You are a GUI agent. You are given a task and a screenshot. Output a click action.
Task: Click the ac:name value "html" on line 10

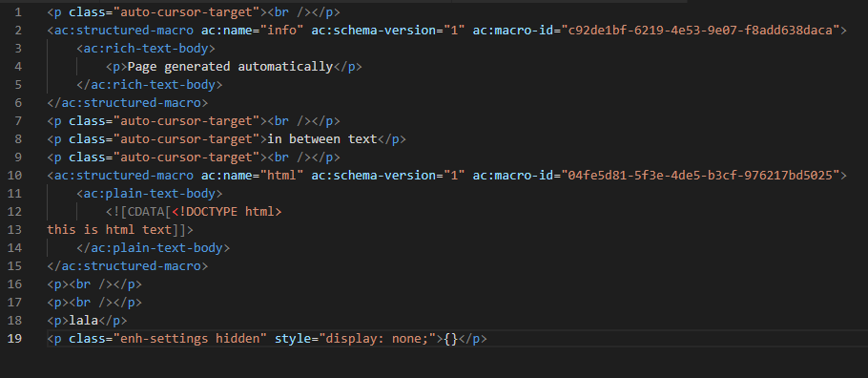click(281, 176)
